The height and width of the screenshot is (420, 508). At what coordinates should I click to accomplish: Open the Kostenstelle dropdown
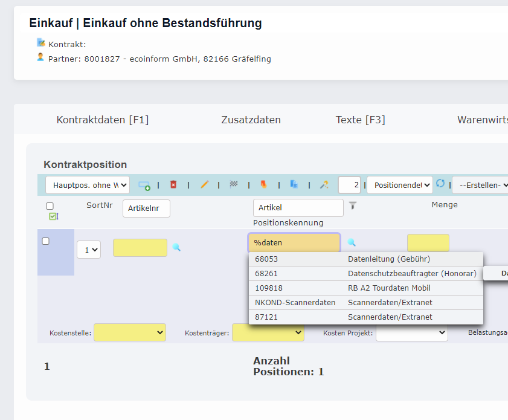(x=130, y=332)
